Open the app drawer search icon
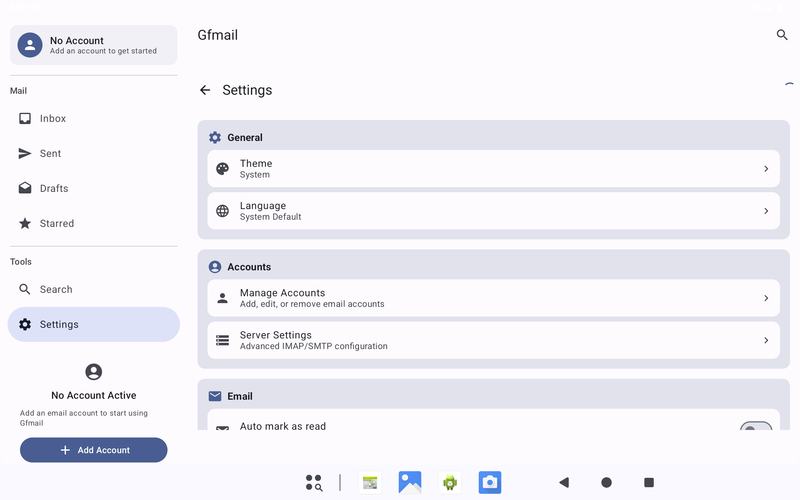 click(314, 482)
